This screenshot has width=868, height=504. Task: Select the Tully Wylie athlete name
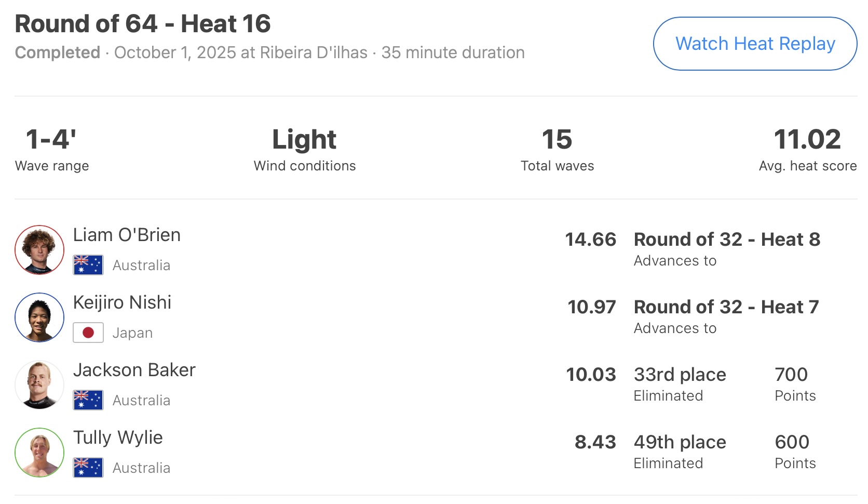click(118, 437)
